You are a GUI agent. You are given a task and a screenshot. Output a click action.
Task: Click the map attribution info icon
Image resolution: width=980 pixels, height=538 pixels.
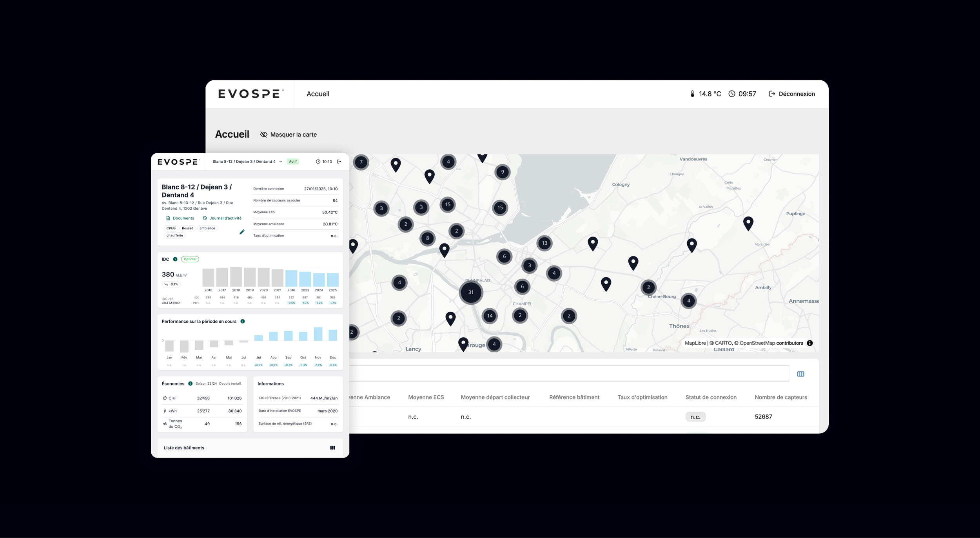[x=810, y=343]
